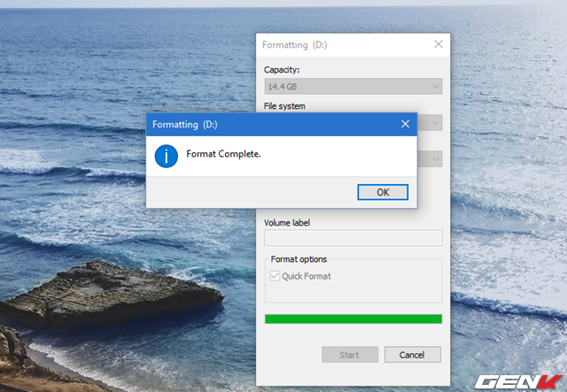Click the blue information icon in the message box
This screenshot has height=392, width=567.
click(166, 155)
